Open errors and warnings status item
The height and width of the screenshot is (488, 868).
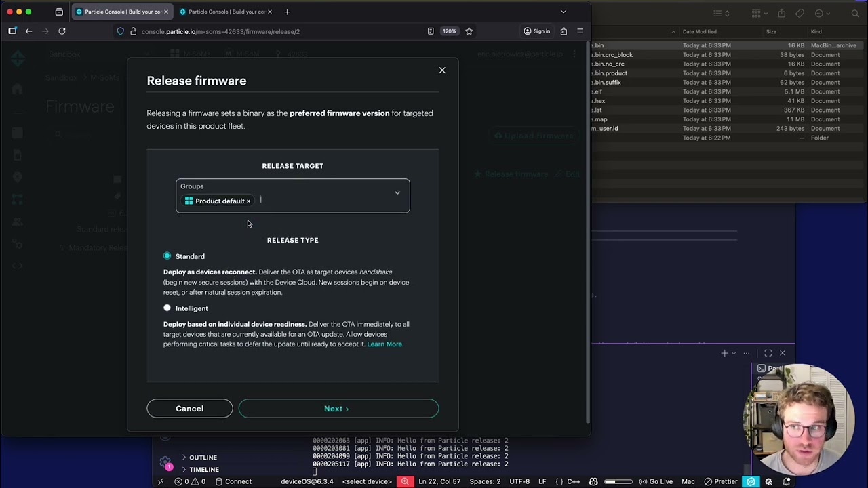190,481
